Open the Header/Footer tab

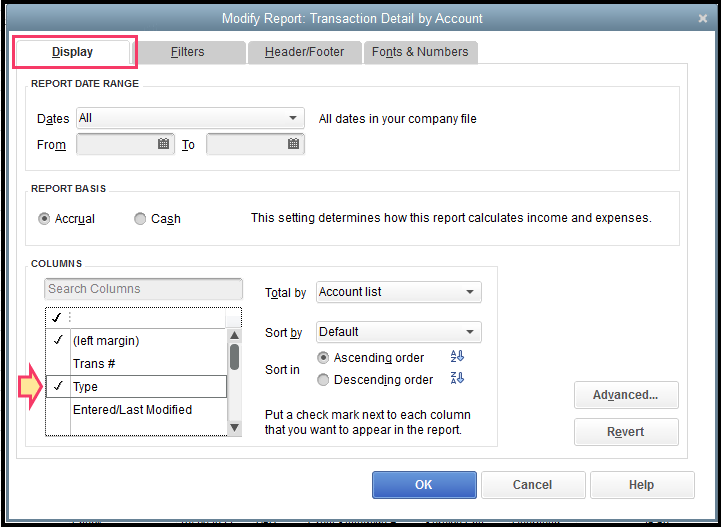pos(303,52)
